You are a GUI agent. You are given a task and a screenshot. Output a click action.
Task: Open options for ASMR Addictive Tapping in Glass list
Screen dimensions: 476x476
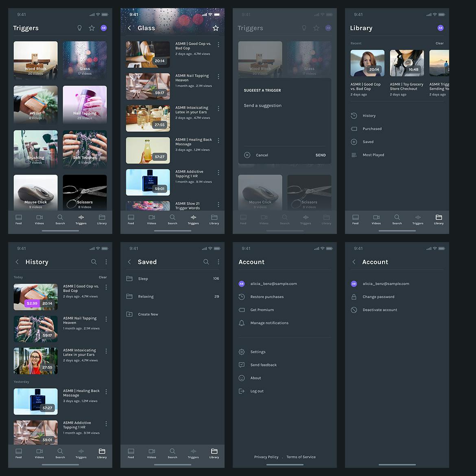[x=218, y=172]
